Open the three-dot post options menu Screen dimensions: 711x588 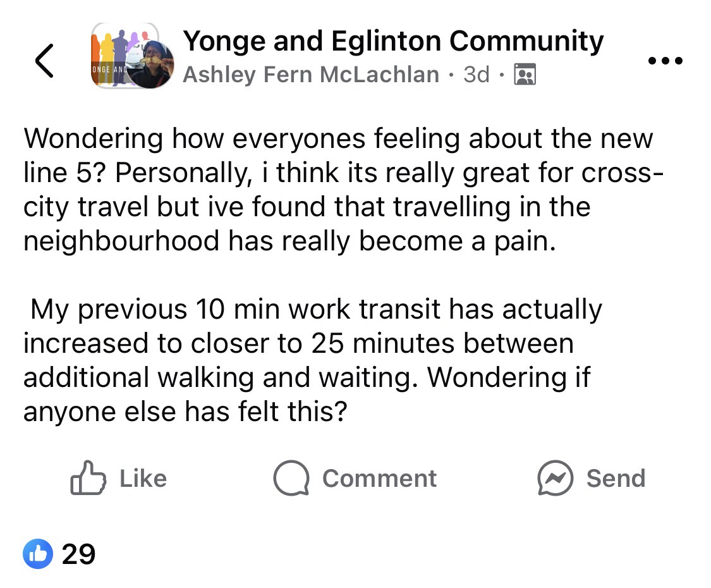coord(665,61)
